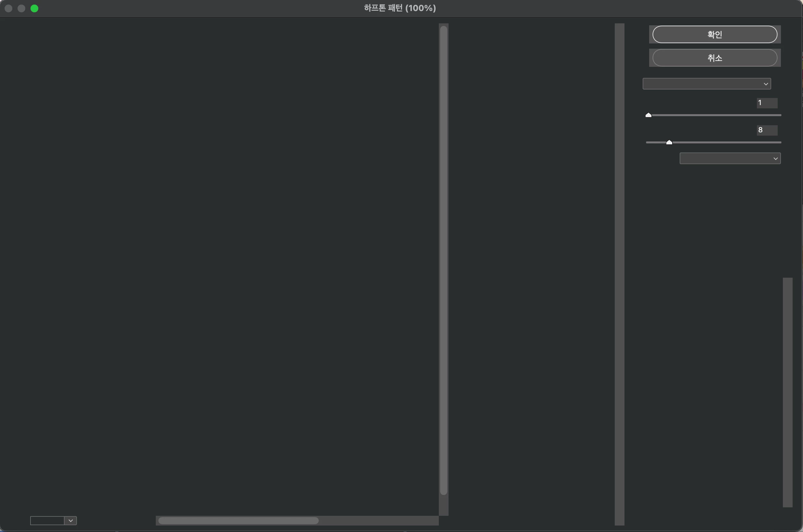Viewport: 803px width, 532px height.
Task: Click the vertical preview scrollbar thumb
Action: click(443, 260)
